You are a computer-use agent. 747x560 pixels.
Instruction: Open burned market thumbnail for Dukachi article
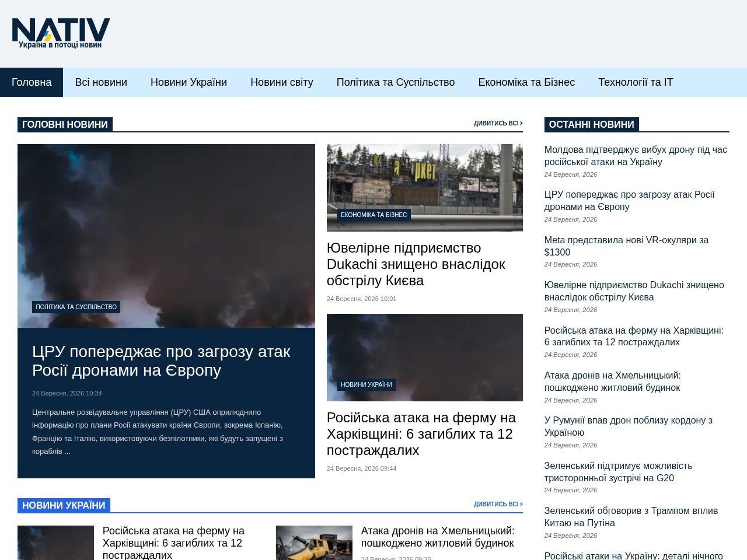425,188
